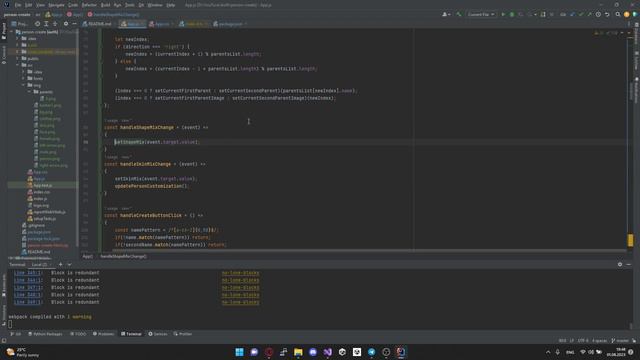The image size is (640, 360).
Task: Toggle the Project tool window stripe button
Action: (x=4, y=31)
